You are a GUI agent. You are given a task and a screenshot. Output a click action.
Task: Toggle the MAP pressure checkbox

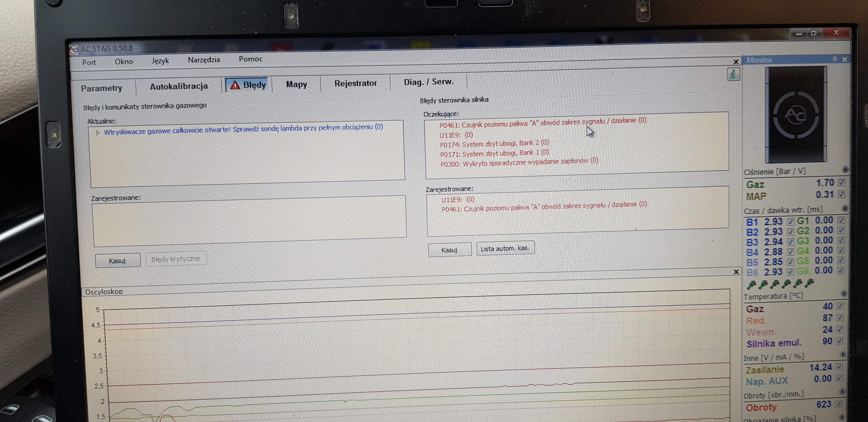(x=841, y=194)
